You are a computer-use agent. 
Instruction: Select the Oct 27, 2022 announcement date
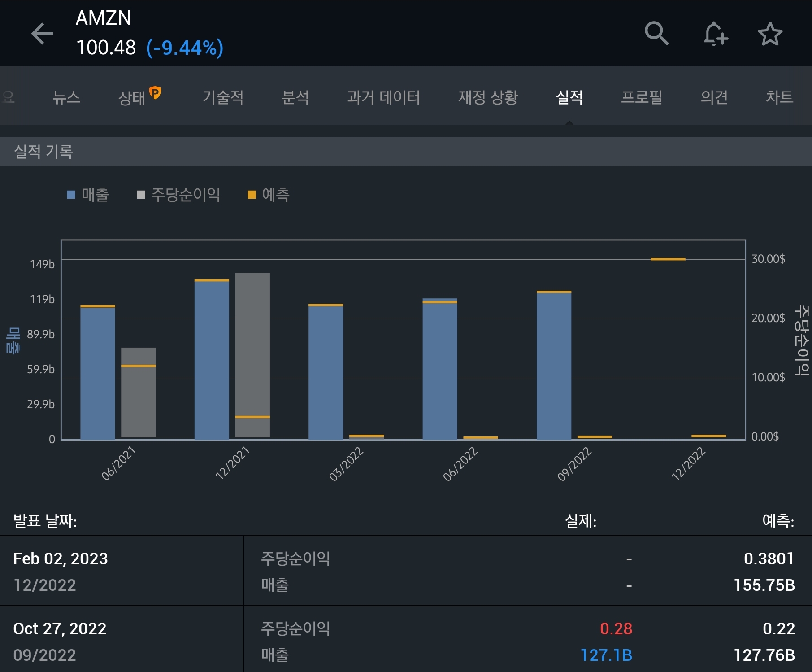pos(60,628)
